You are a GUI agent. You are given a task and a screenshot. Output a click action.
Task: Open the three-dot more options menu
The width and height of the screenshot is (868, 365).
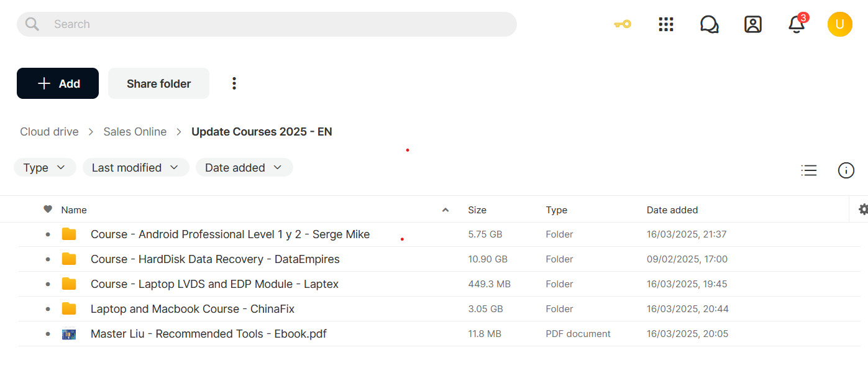pyautogui.click(x=234, y=83)
